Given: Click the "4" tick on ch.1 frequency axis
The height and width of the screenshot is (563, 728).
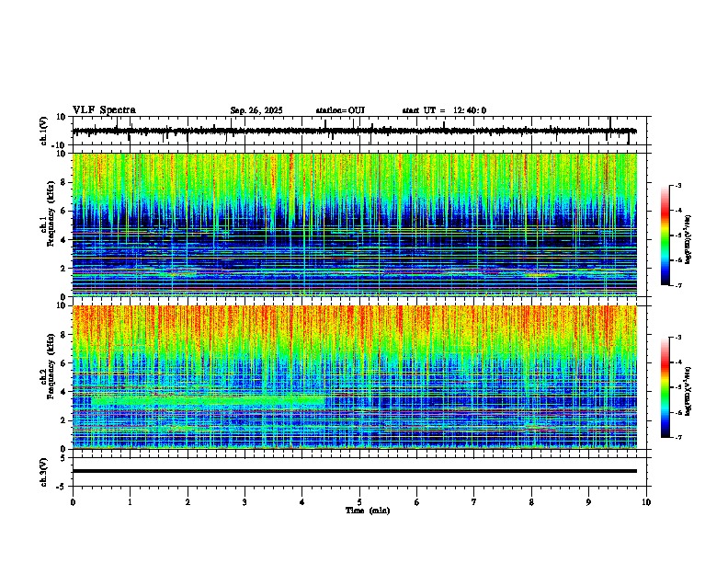Looking at the screenshot, I should (64, 240).
